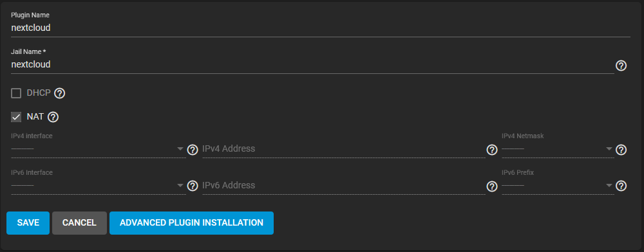Focus the IPv4 Address input field
Image resolution: width=644 pixels, height=252 pixels.
[344, 148]
